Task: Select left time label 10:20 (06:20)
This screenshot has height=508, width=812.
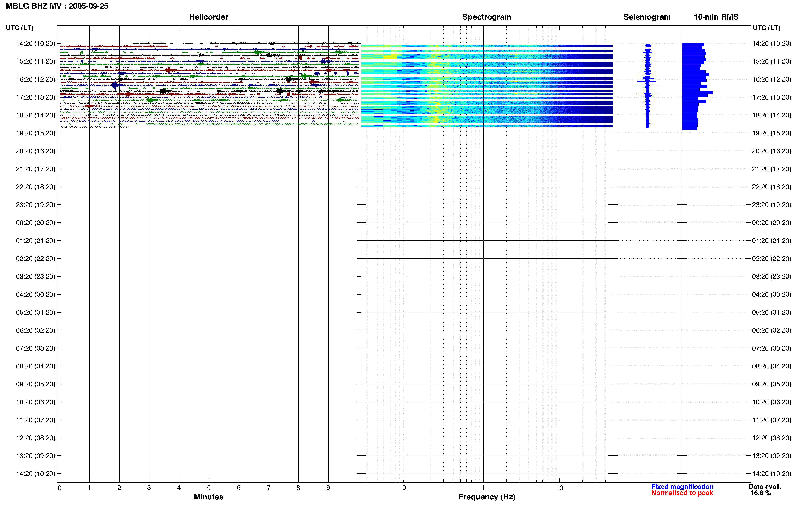Action: click(36, 402)
